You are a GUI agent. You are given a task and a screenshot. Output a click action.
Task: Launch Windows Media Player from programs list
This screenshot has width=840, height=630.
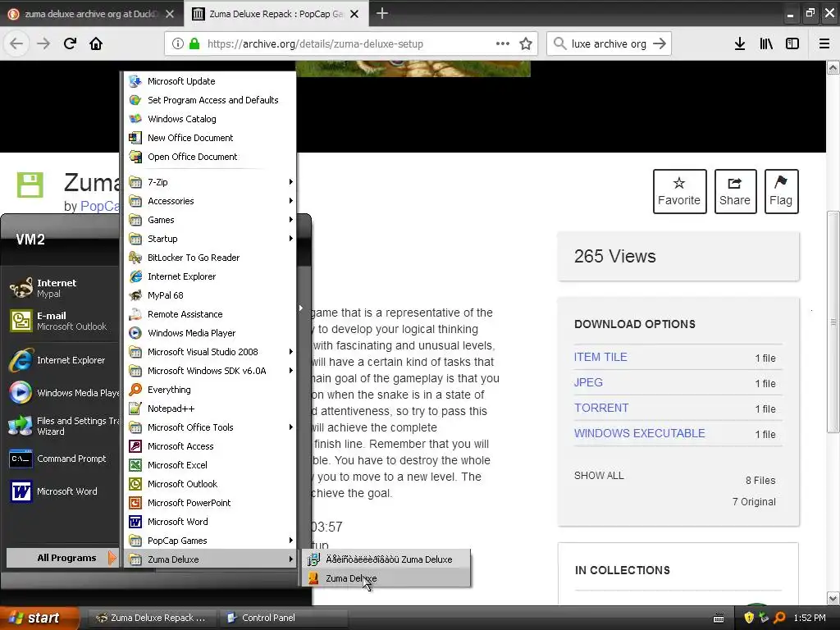point(210,333)
